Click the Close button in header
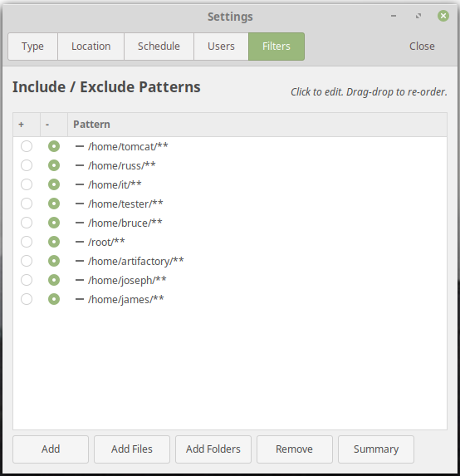 [422, 47]
